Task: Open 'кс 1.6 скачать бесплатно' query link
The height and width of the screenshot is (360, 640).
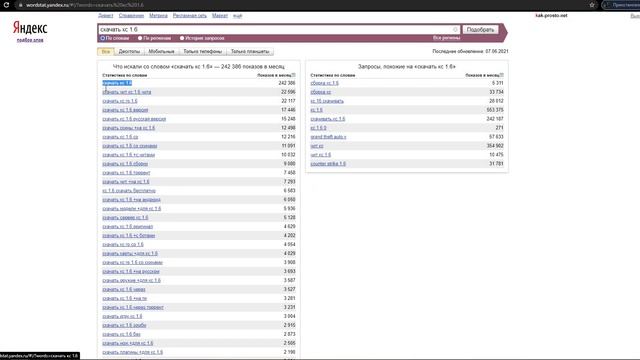Action: [129, 191]
